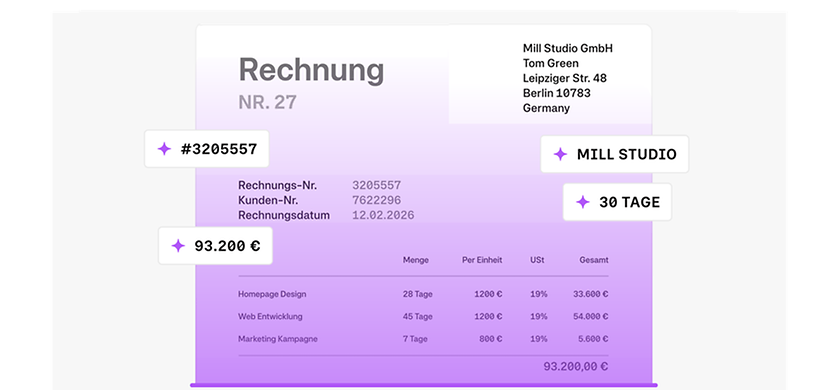Image resolution: width=820 pixels, height=390 pixels.
Task: Click the 800 € unit price
Action: [491, 339]
